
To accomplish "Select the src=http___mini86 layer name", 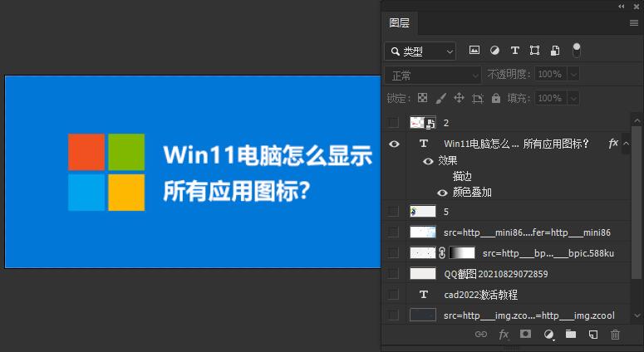I will [527, 232].
